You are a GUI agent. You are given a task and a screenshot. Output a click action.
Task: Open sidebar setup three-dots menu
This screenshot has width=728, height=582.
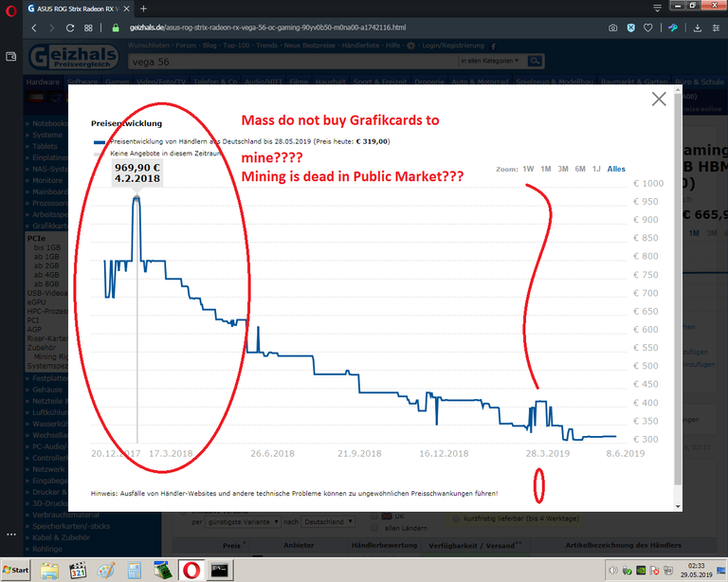point(11,535)
